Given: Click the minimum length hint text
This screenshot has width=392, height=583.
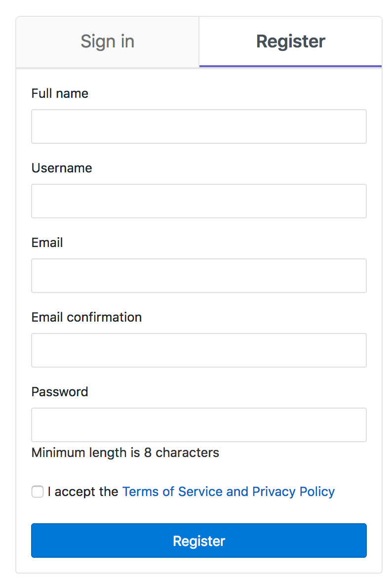Looking at the screenshot, I should point(125,453).
